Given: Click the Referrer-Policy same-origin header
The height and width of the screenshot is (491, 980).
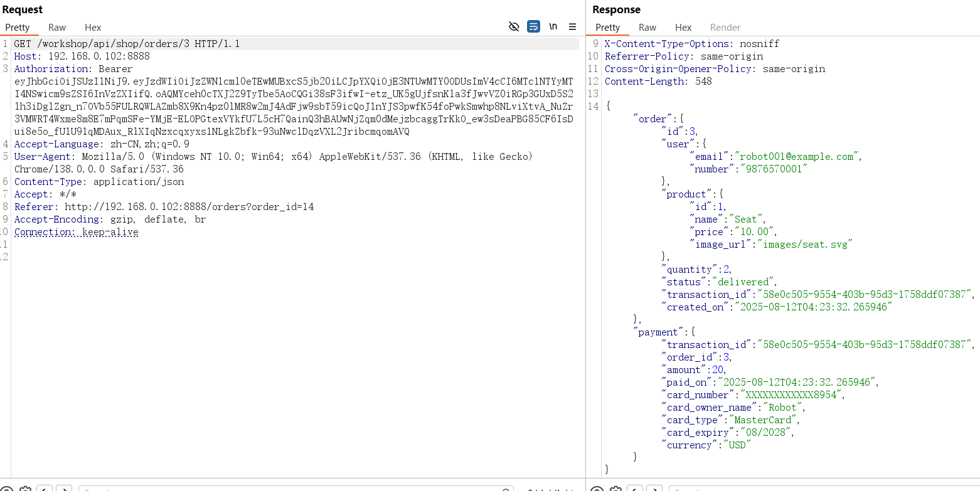Looking at the screenshot, I should (684, 56).
